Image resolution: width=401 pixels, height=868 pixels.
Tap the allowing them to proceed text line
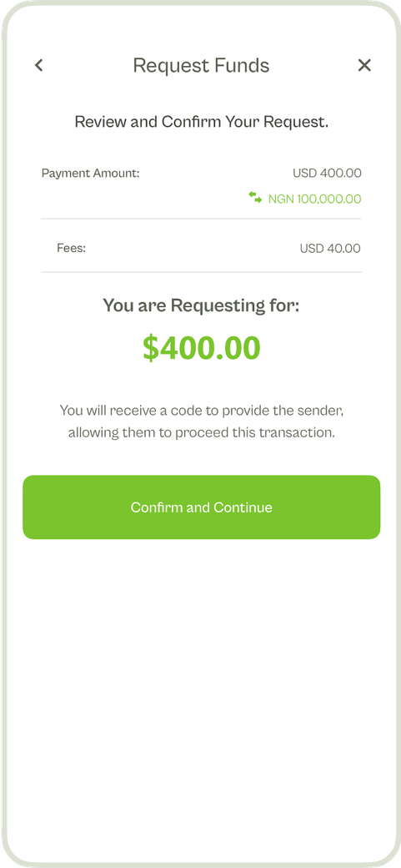pyautogui.click(x=201, y=432)
